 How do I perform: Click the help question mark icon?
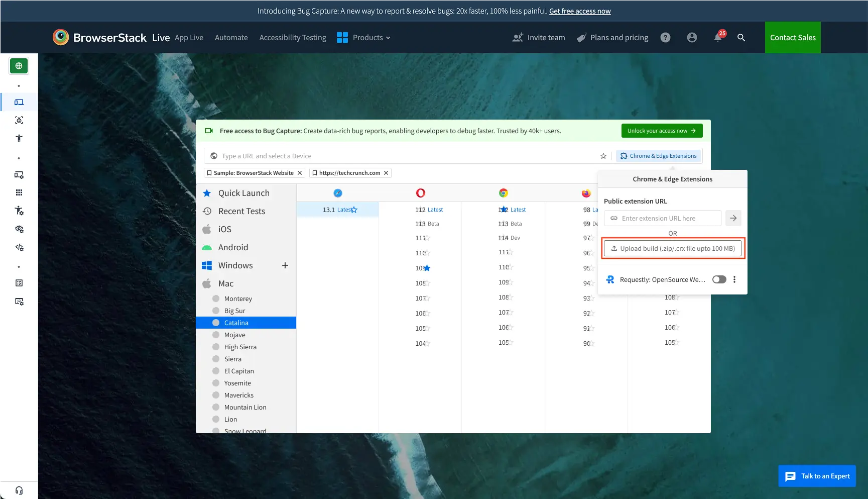pyautogui.click(x=665, y=37)
